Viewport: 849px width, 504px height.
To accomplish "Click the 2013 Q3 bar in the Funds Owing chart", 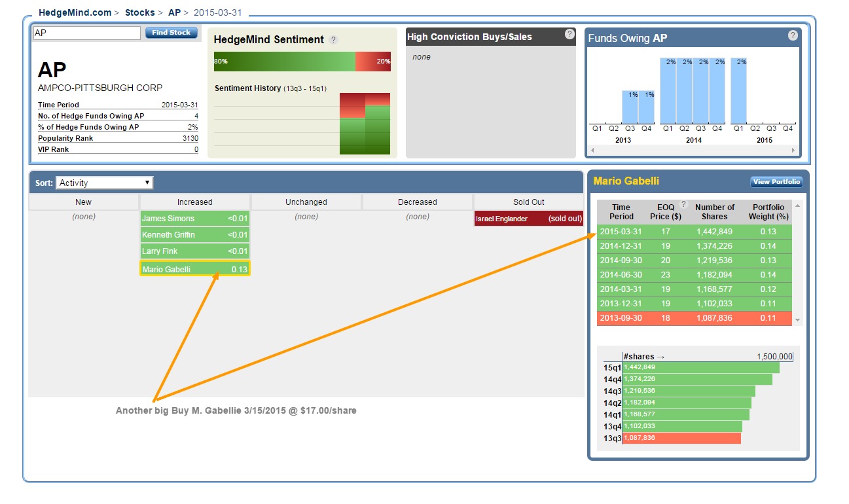I will (630, 107).
